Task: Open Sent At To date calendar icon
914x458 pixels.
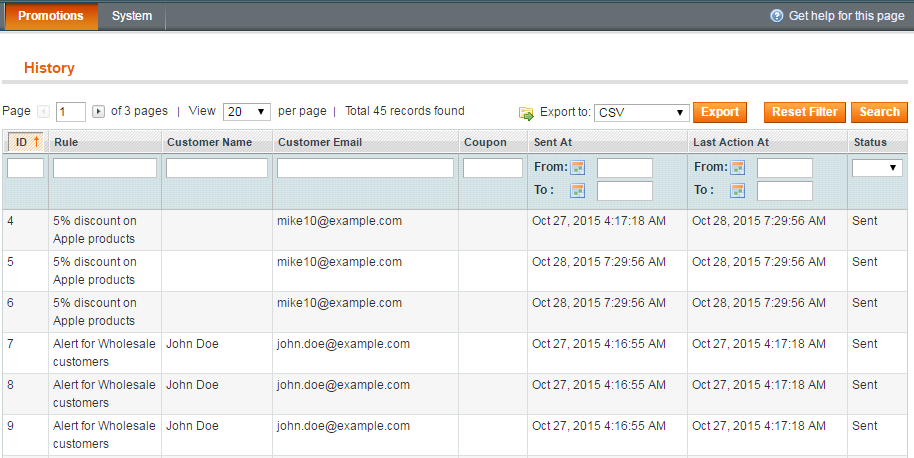Action: coord(578,191)
